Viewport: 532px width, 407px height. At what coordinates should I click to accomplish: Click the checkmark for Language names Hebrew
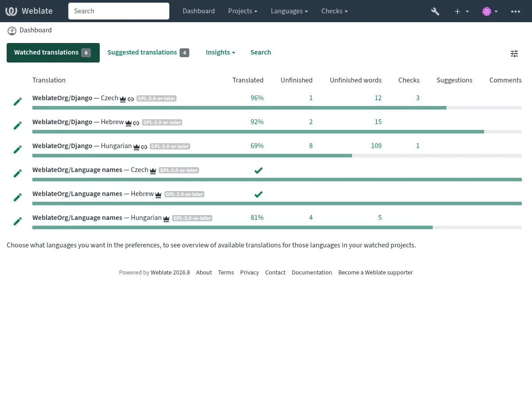click(x=258, y=194)
